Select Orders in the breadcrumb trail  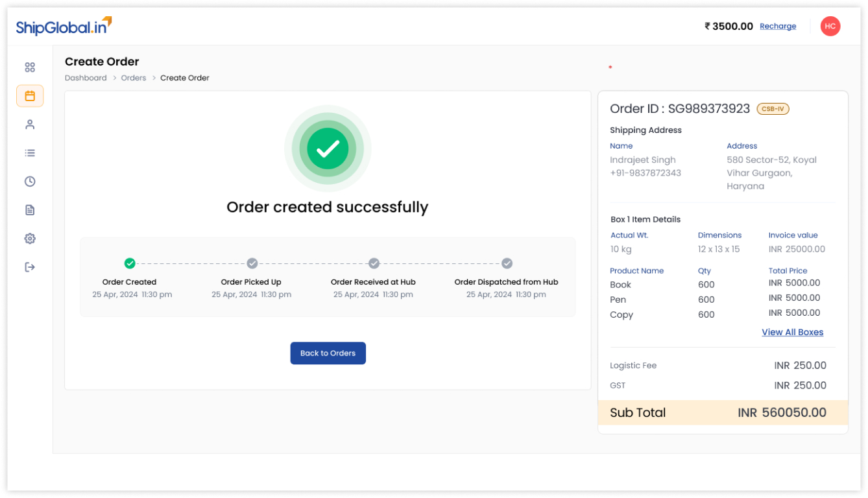(x=134, y=77)
